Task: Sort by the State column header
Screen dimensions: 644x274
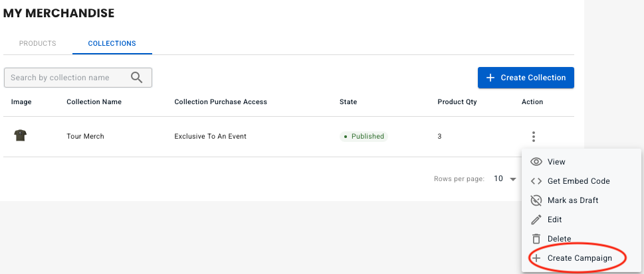Action: pos(348,102)
